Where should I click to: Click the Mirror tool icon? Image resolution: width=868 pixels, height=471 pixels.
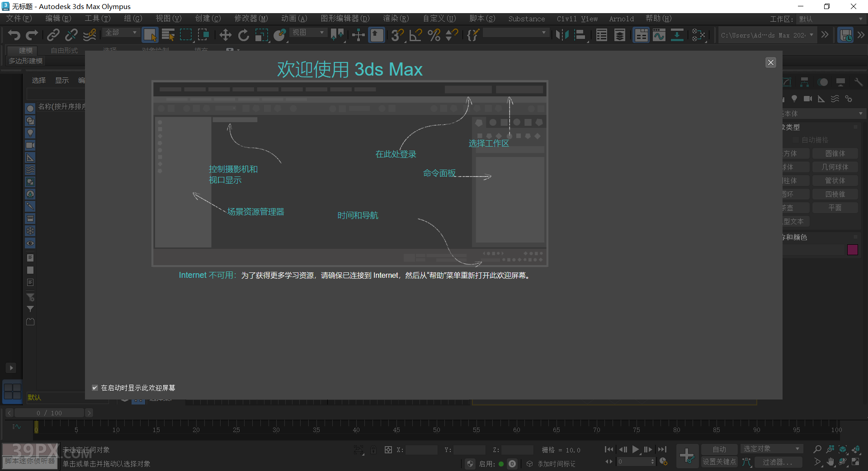pos(562,35)
